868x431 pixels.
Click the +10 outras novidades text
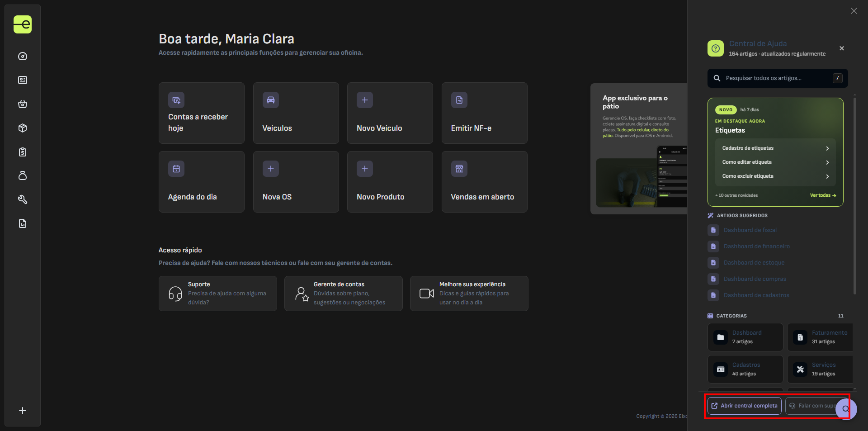[736, 195]
